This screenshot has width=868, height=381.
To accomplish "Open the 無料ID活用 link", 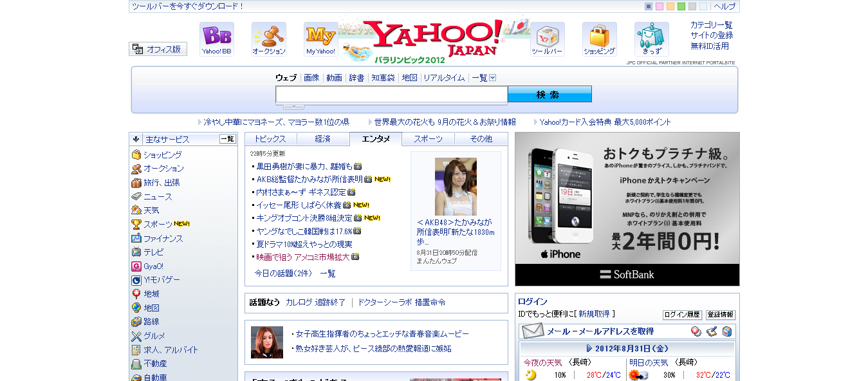I will pos(710,46).
